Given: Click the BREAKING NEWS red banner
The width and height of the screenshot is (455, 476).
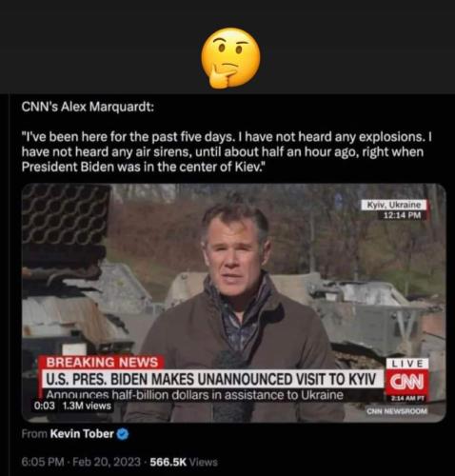Looking at the screenshot, I should pyautogui.click(x=102, y=363).
